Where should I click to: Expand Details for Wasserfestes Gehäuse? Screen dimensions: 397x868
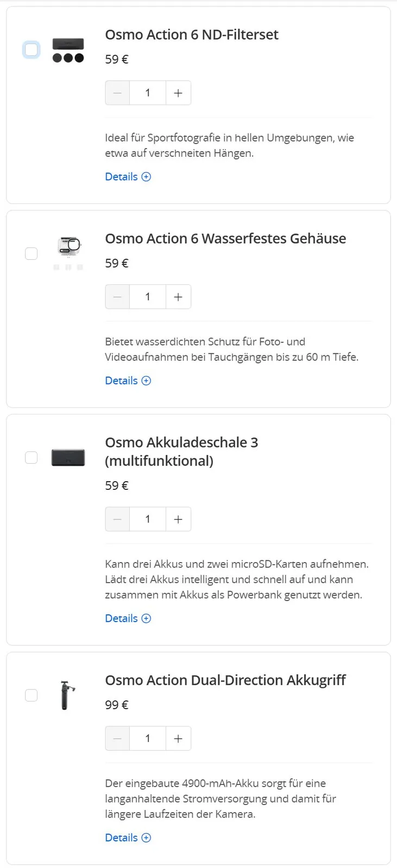click(x=128, y=381)
